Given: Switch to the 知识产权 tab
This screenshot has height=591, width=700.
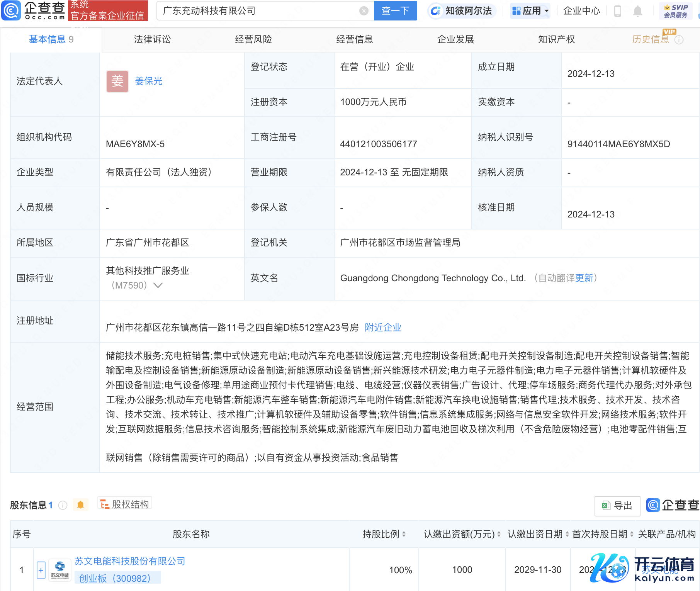Looking at the screenshot, I should point(556,39).
